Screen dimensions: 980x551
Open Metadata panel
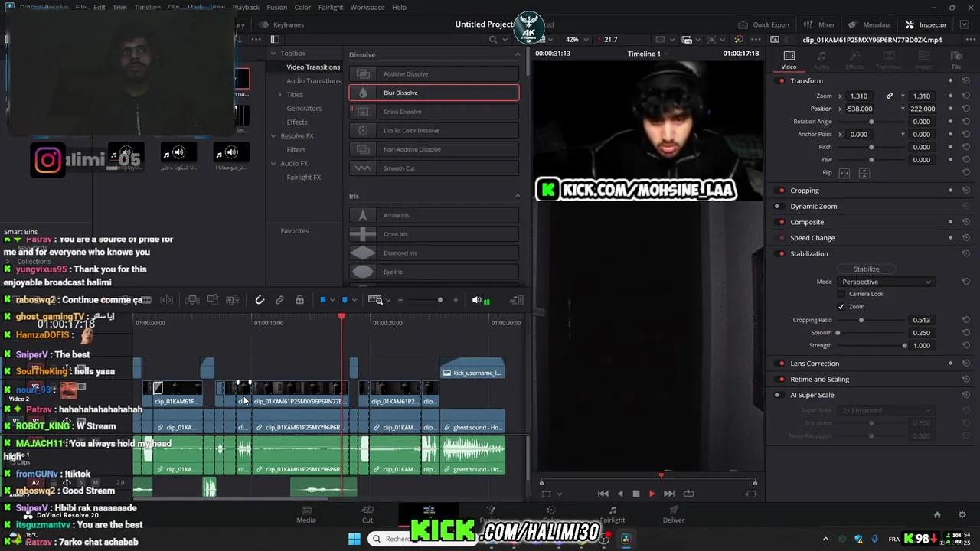pos(870,24)
